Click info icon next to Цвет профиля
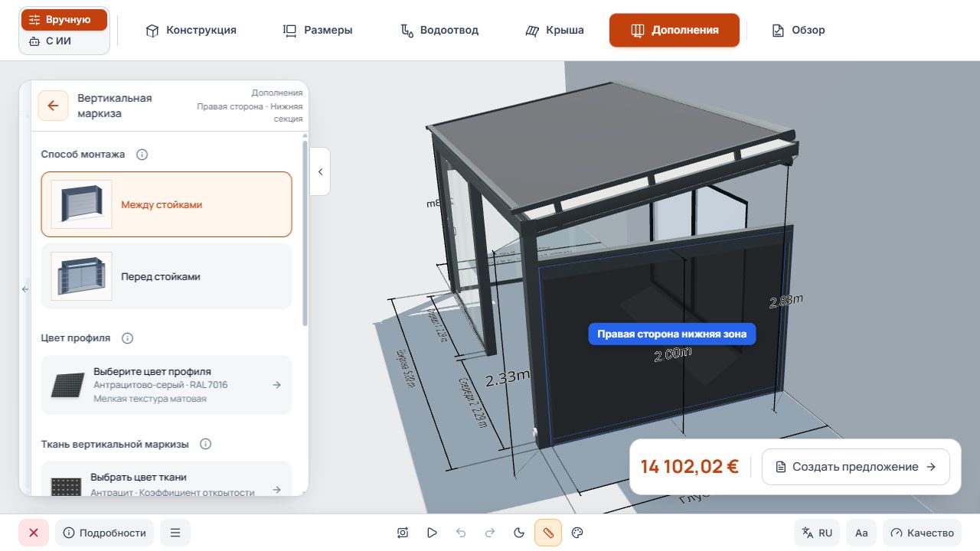This screenshot has width=980, height=551. point(128,338)
